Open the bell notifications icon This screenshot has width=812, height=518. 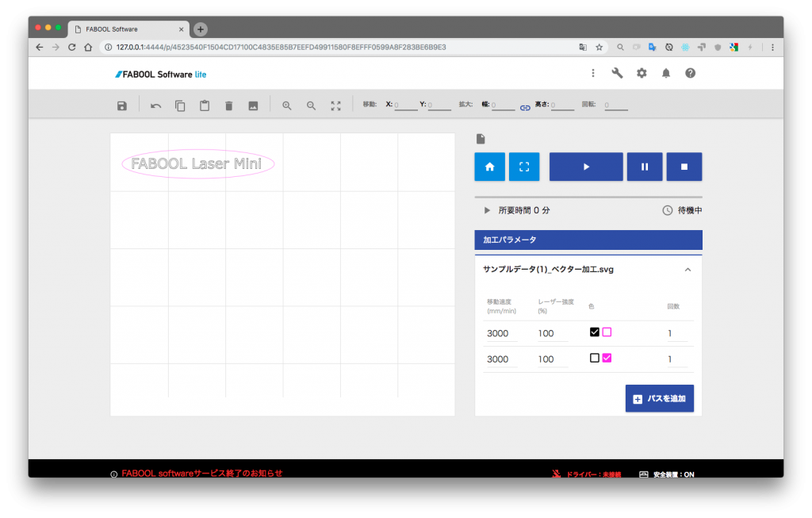666,73
